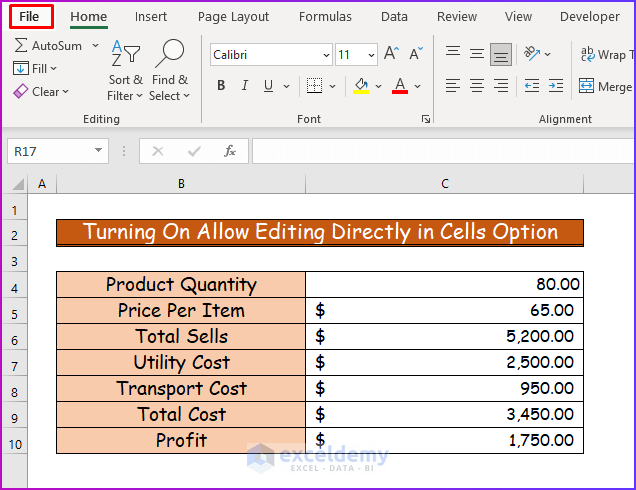Viewport: 636px width, 490px height.
Task: Open the Find & Select menu
Action: click(x=170, y=71)
